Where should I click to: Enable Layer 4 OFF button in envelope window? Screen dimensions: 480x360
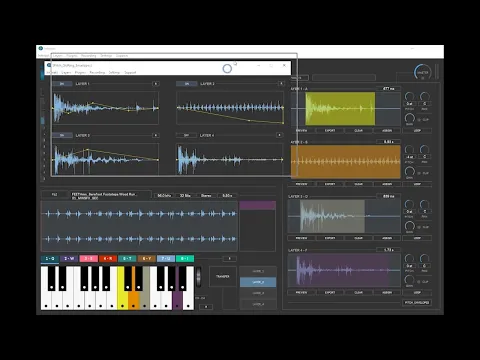[186, 135]
